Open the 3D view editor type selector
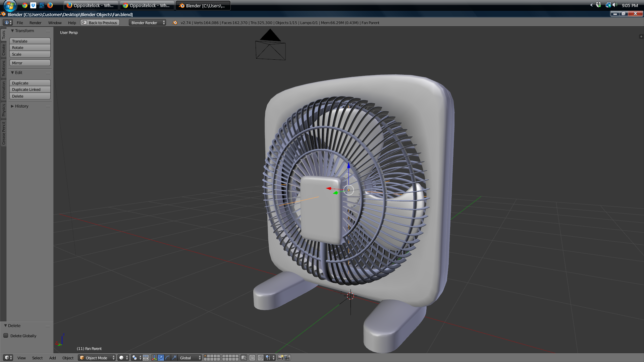 point(8,358)
